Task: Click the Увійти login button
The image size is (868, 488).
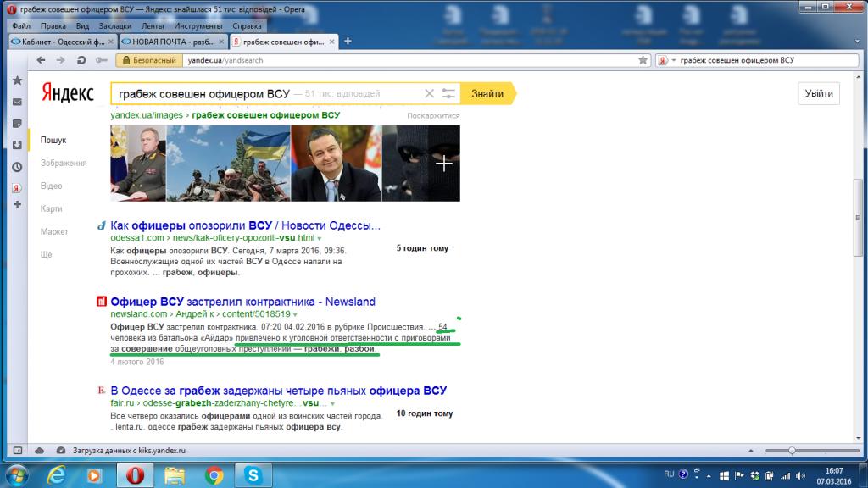Action: 819,93
